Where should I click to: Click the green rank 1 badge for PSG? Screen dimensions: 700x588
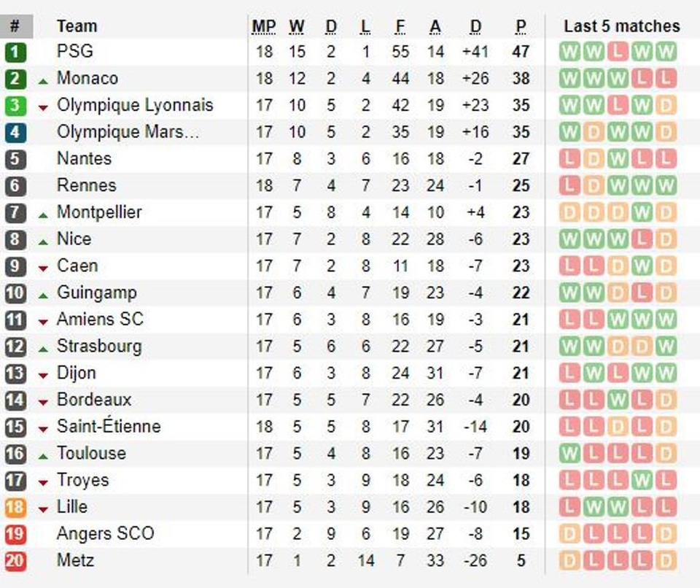15,52
